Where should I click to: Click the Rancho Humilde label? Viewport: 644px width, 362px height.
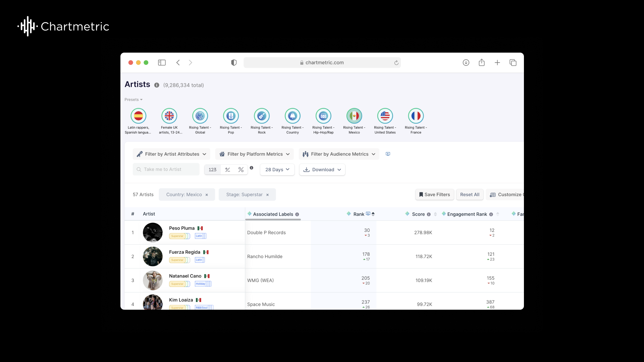(265, 256)
